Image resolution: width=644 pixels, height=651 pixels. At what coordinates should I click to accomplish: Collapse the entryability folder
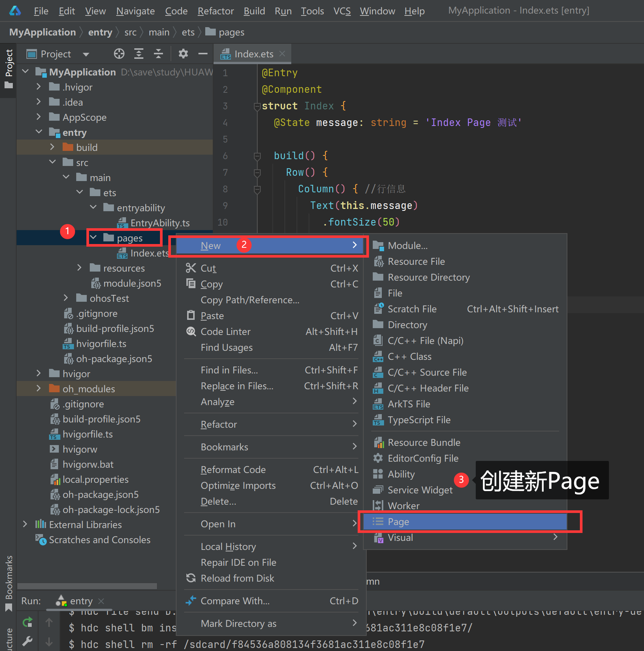[93, 207]
